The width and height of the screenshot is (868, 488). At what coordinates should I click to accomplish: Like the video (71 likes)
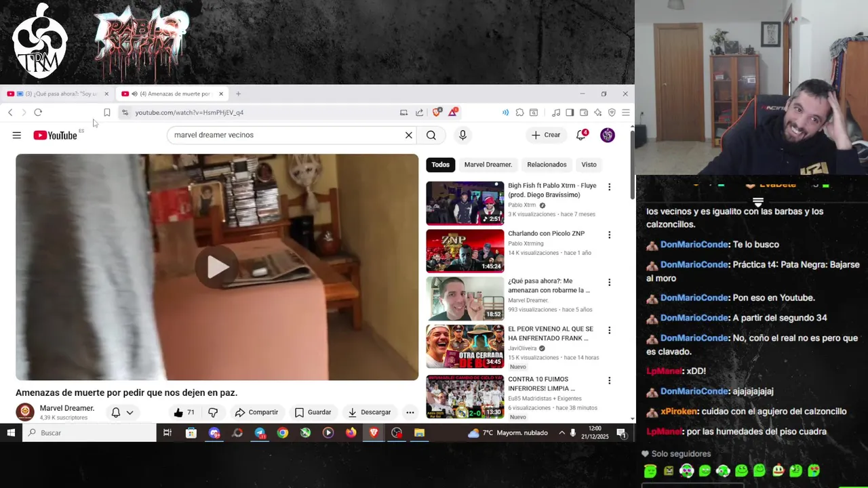(x=184, y=412)
